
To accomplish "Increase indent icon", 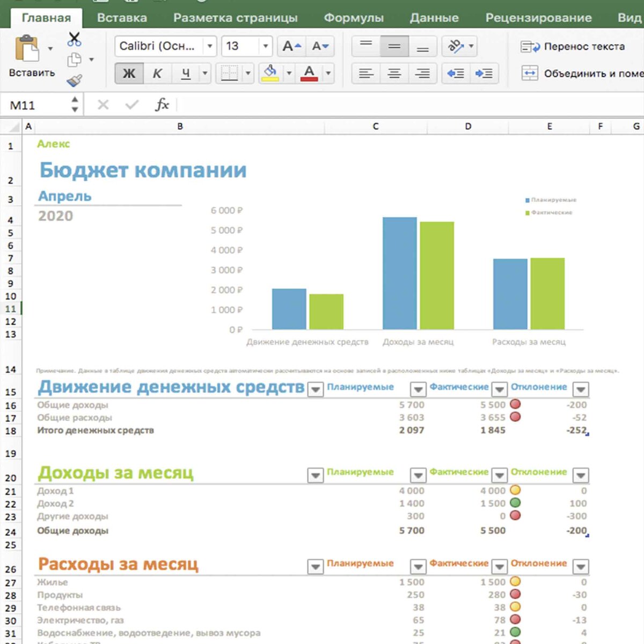I will tap(484, 74).
